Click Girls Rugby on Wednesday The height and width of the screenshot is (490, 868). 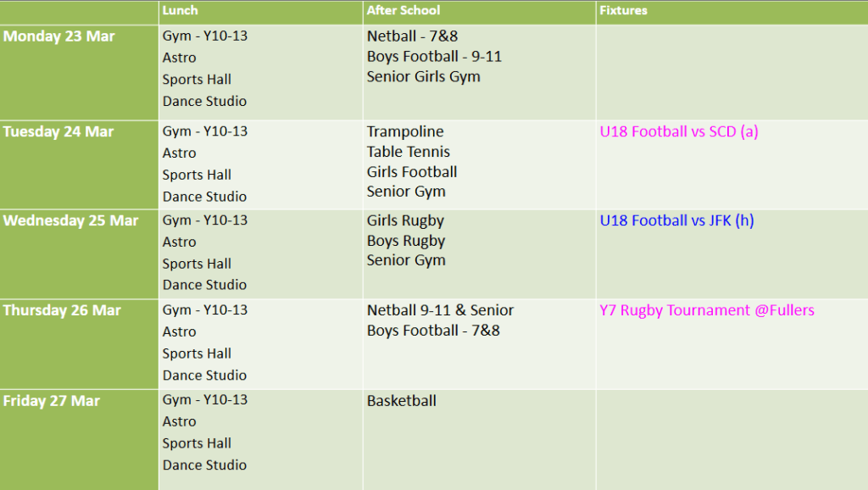[x=405, y=220]
